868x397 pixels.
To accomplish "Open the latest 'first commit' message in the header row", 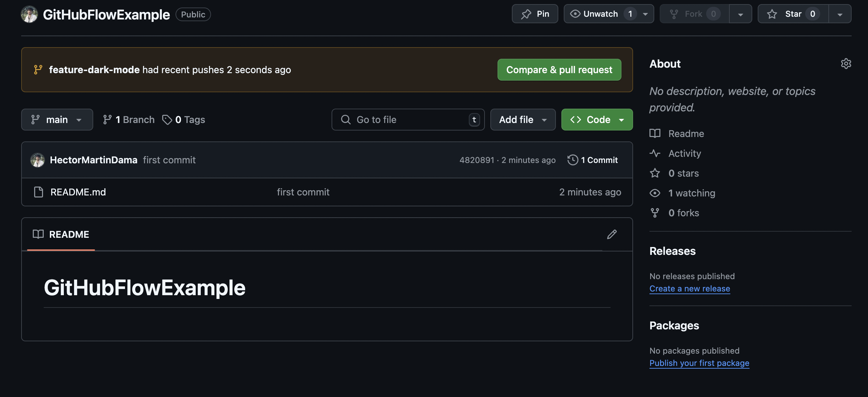I will [169, 160].
